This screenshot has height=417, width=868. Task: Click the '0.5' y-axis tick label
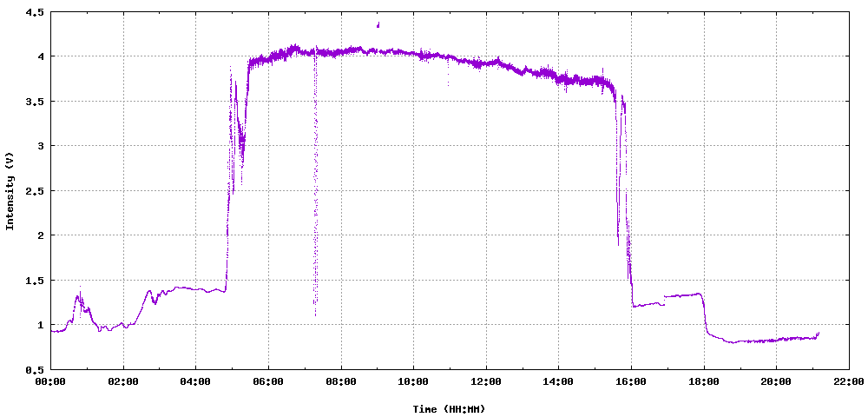tap(35, 369)
